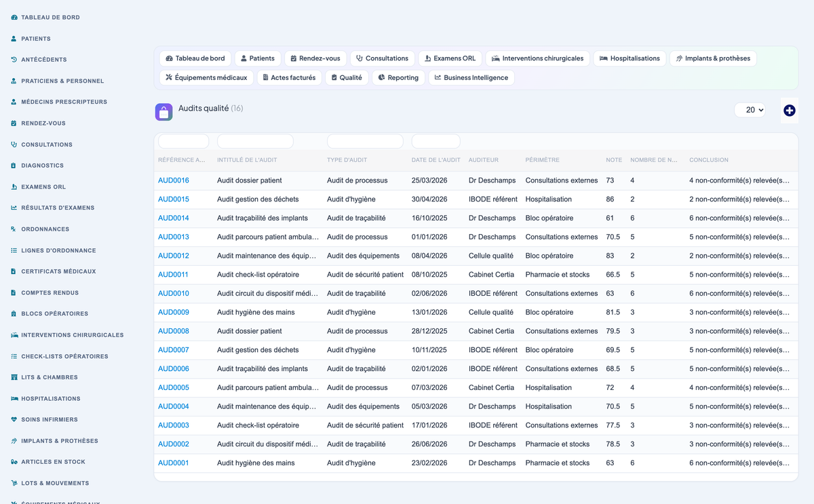Click the Blocs opératoires building icon
The width and height of the screenshot is (814, 504).
pyautogui.click(x=14, y=314)
